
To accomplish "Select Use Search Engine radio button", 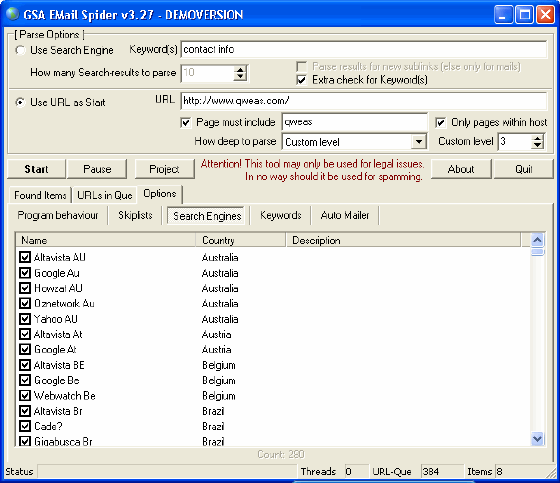I will 20,50.
